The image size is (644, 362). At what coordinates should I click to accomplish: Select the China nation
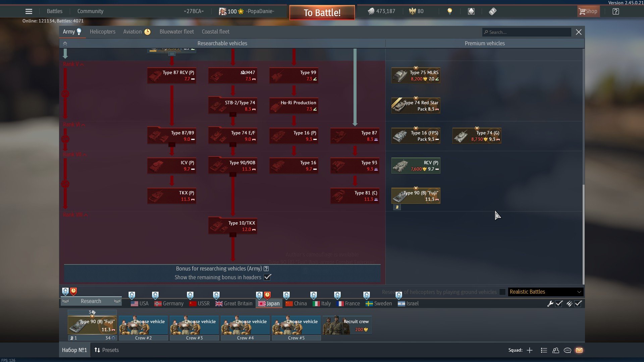click(x=296, y=303)
